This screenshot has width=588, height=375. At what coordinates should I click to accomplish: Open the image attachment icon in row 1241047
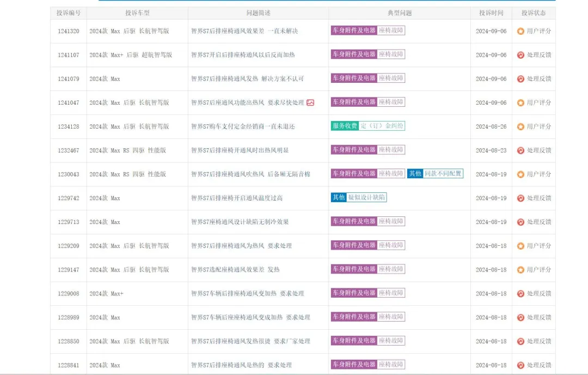click(310, 102)
